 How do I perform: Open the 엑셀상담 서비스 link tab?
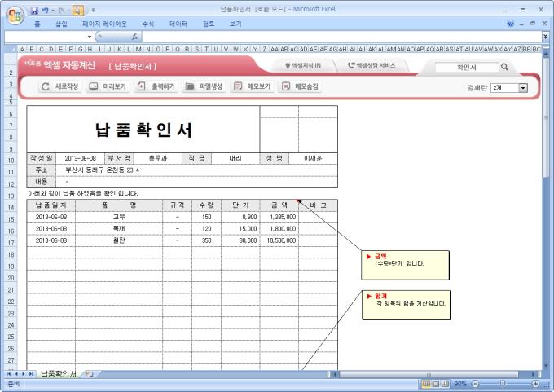click(372, 65)
